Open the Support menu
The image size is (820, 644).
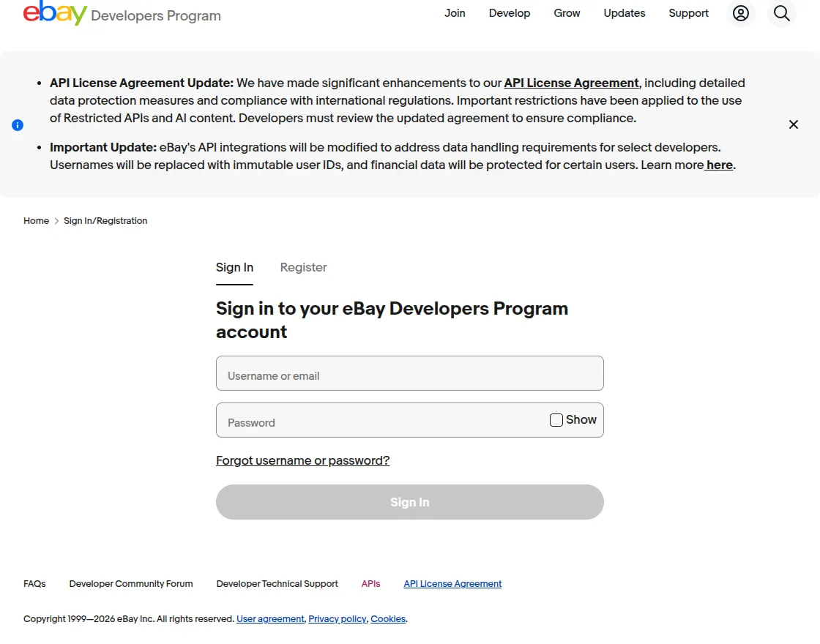(688, 13)
